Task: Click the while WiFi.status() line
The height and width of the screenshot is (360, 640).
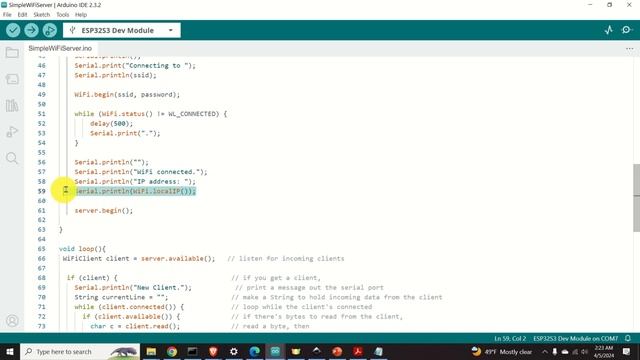Action: (151, 114)
